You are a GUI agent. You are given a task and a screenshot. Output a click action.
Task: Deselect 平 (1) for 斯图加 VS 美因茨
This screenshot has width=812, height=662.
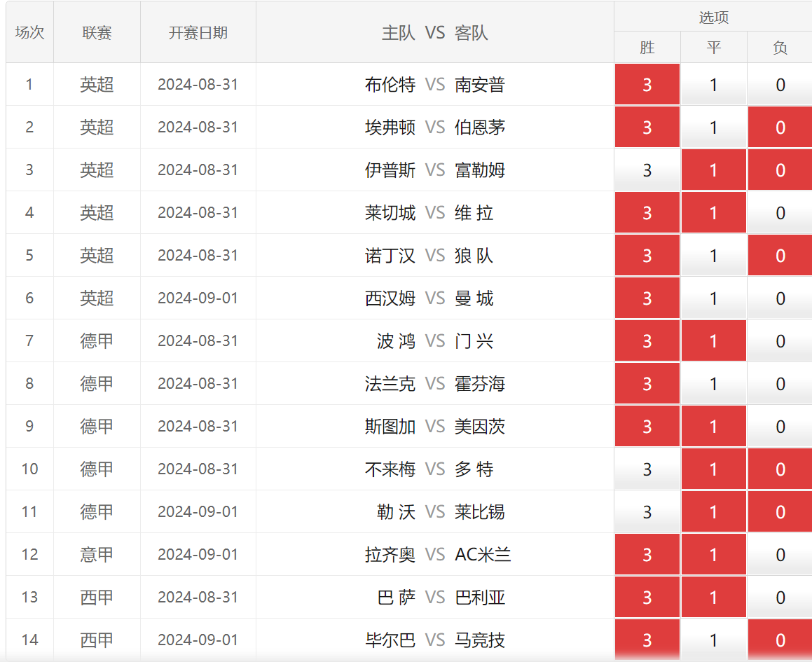(714, 427)
